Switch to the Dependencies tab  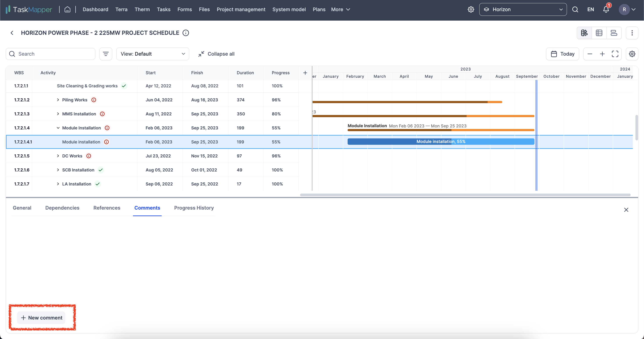62,208
